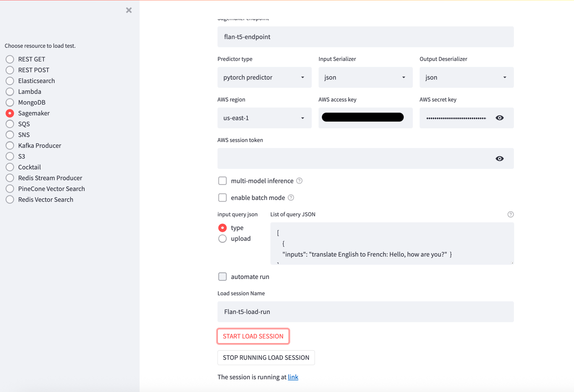Change the AWS region selection
Screen dimensions: 574x392
264,118
